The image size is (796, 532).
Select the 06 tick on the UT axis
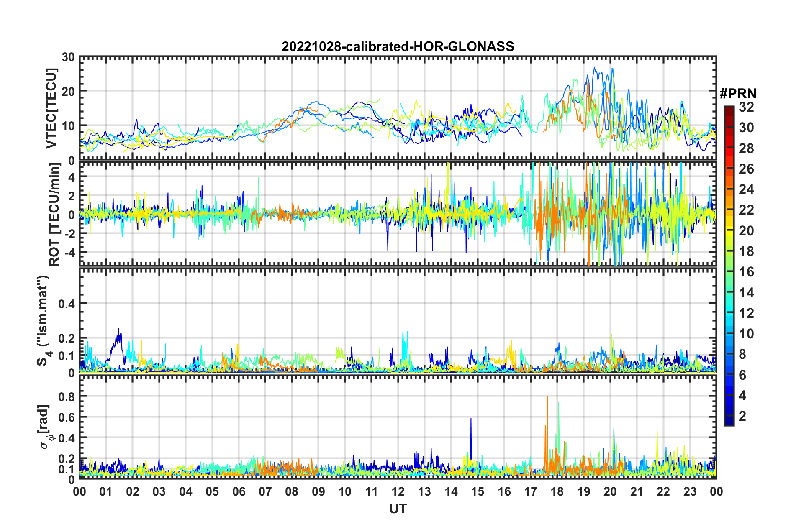(239, 491)
